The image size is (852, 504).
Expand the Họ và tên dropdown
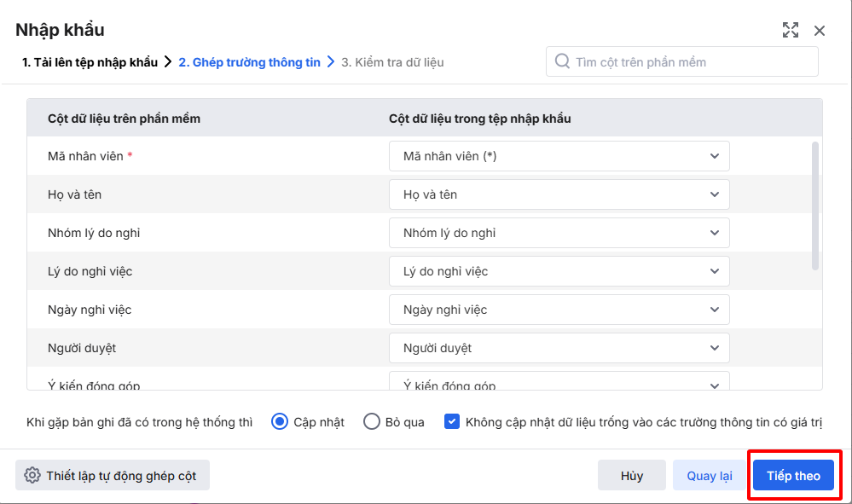click(x=559, y=194)
